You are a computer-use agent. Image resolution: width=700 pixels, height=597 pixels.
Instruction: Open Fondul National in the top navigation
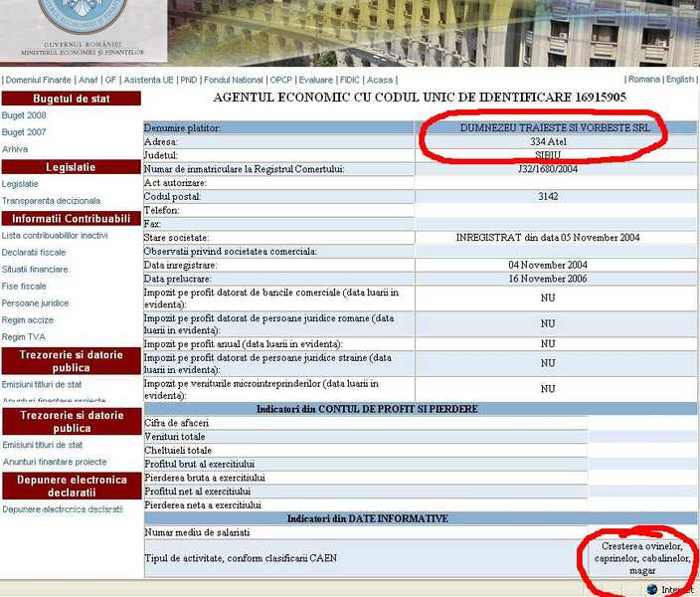(x=234, y=80)
